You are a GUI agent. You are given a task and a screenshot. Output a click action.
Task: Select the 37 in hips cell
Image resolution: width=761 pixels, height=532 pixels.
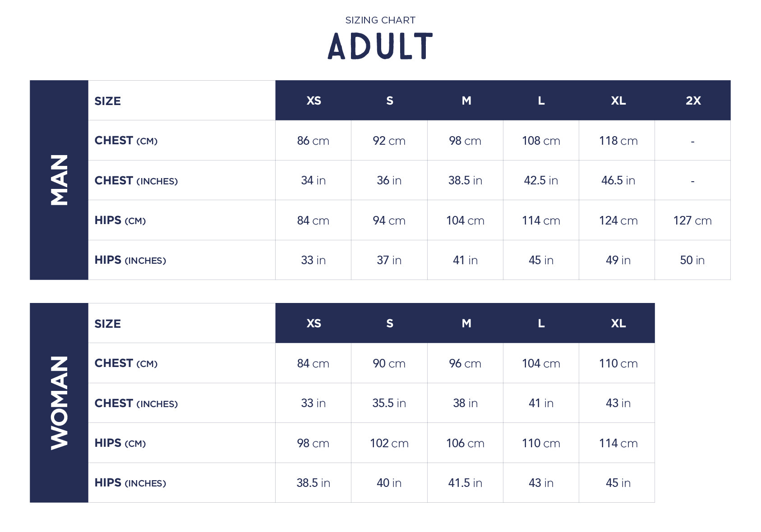pos(389,260)
